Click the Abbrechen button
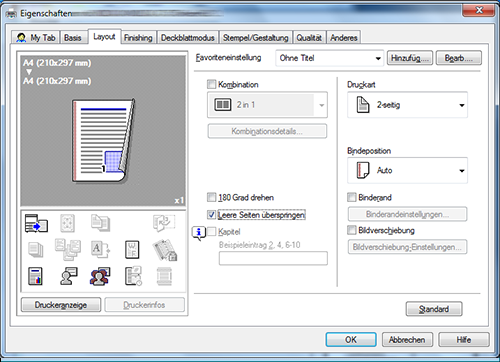 [407, 340]
